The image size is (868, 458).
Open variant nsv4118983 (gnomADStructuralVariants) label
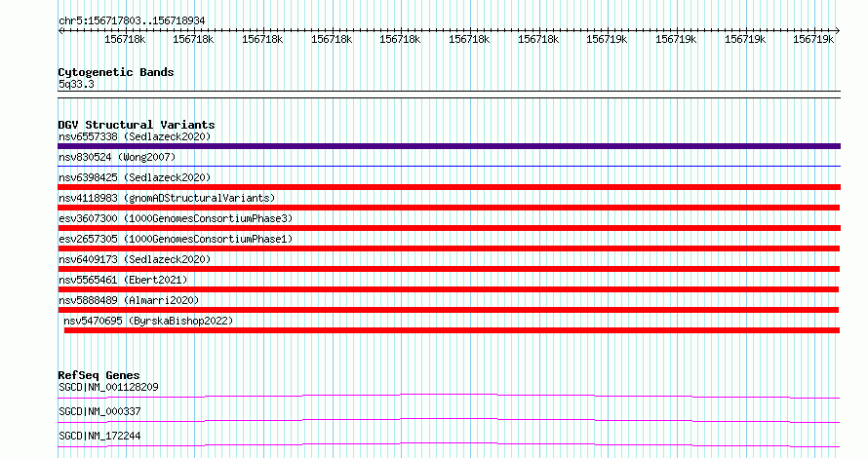point(167,198)
